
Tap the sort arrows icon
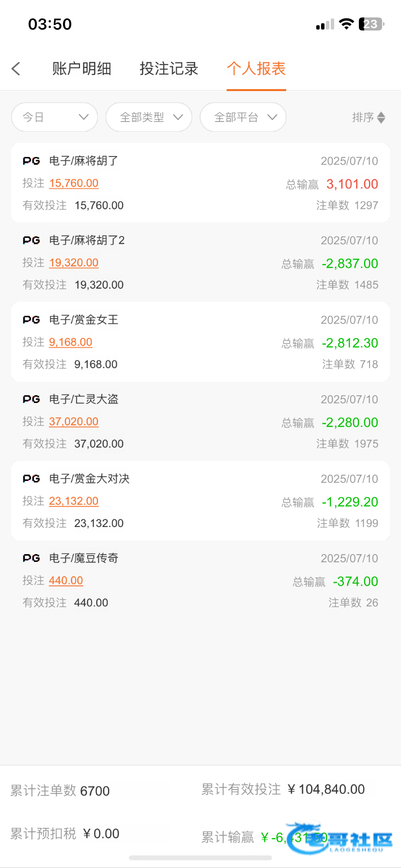[x=381, y=118]
